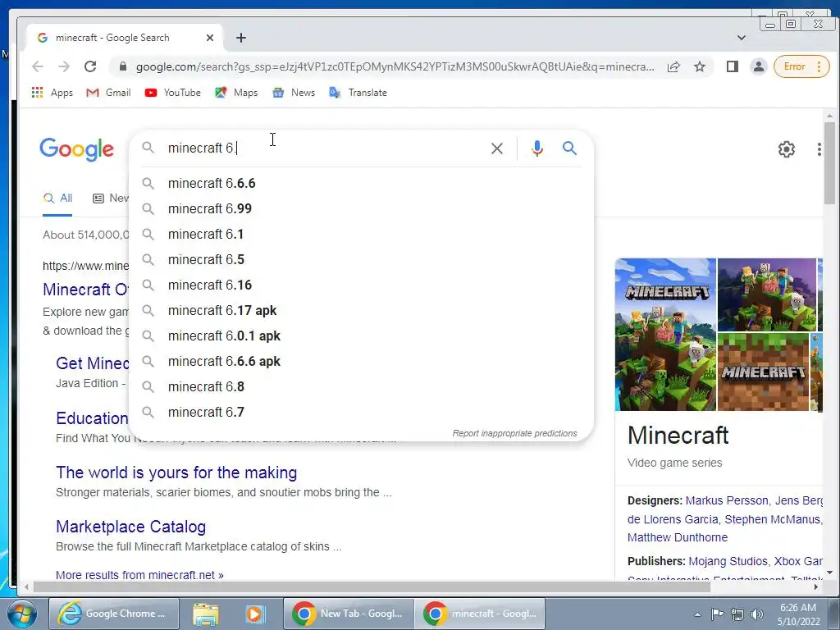This screenshot has height=630, width=840.
Task: Open Gmail bookmark
Action: click(x=108, y=93)
